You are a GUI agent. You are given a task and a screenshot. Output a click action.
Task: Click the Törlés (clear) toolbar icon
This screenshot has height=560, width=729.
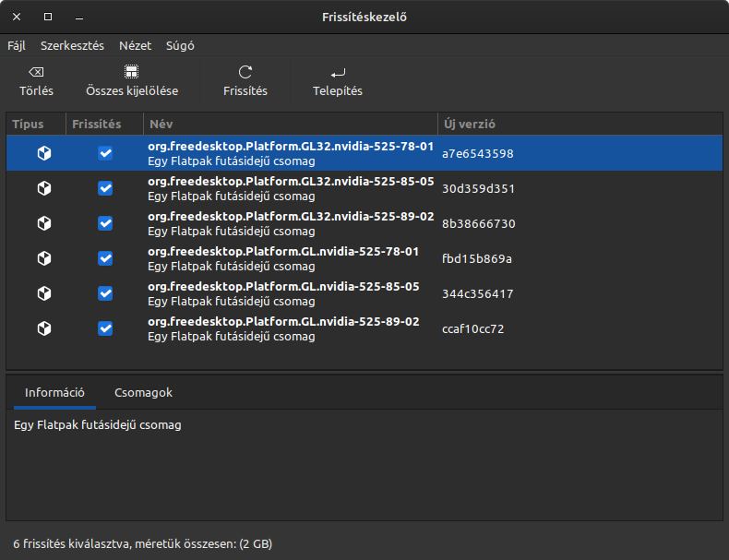(36, 72)
